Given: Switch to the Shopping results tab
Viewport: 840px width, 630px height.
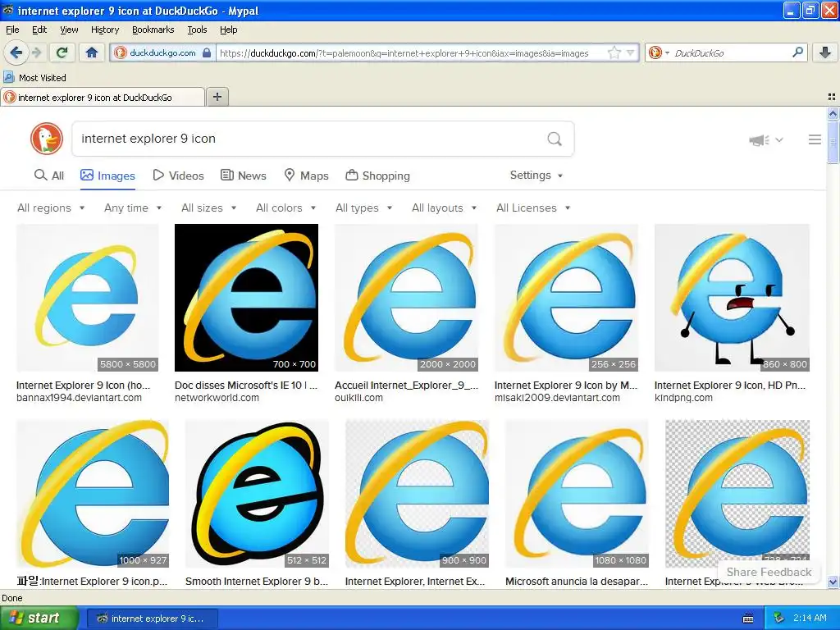Looking at the screenshot, I should click(377, 176).
